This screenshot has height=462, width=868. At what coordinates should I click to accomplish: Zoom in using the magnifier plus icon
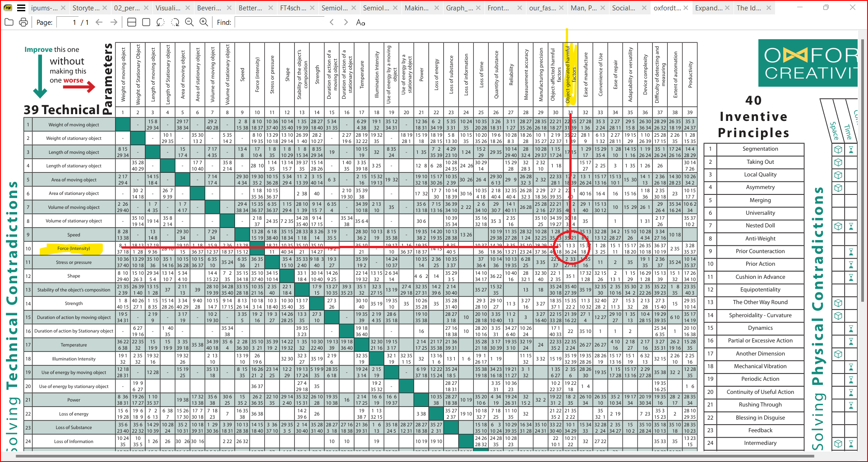click(204, 22)
